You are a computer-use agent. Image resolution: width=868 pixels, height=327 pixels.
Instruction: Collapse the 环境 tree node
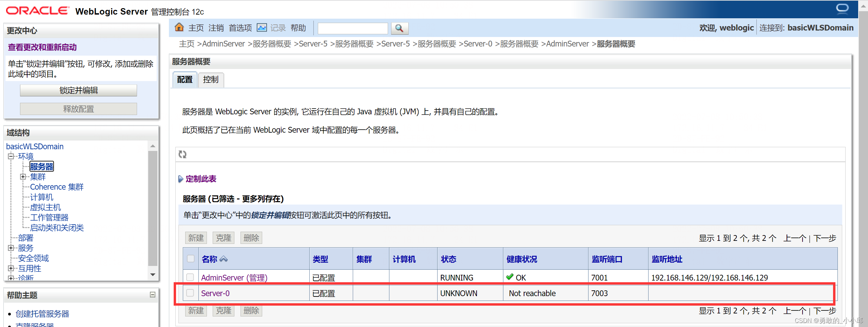[x=11, y=156]
